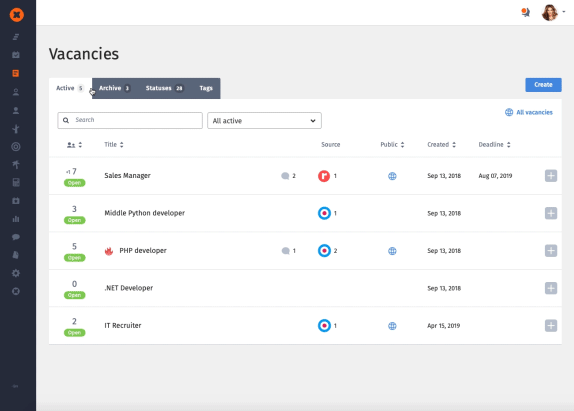Open the vacancies icon highlighted in the sidebar
574x411 pixels.
(16, 73)
